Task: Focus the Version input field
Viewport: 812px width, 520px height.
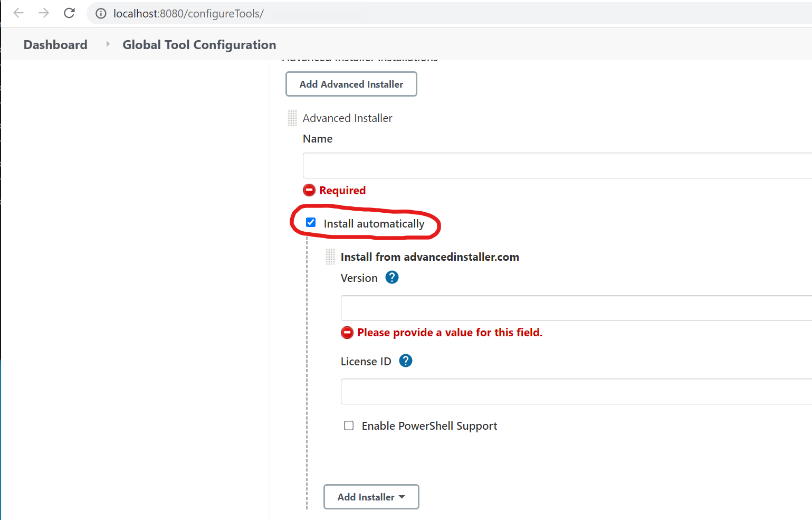Action: point(576,308)
